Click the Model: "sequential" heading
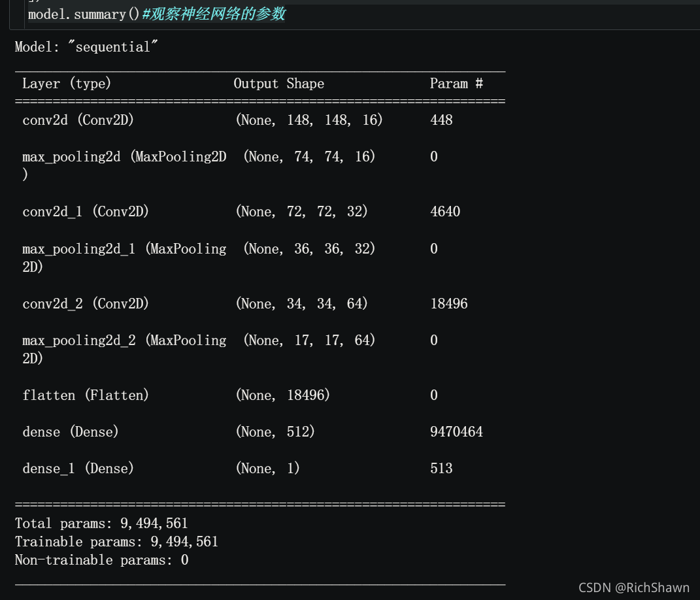Viewport: 700px width, 600px height. pos(86,47)
